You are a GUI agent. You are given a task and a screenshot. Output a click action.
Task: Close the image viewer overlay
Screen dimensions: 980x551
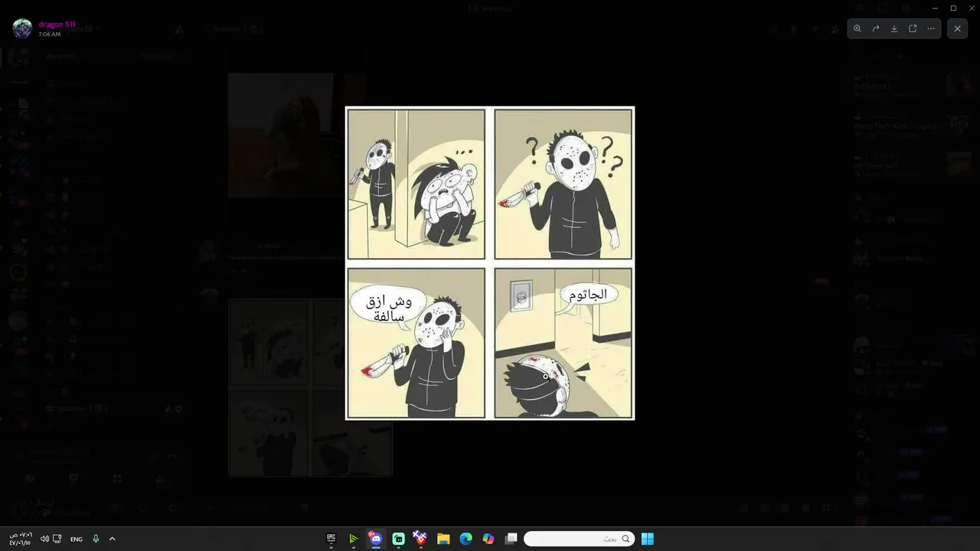(957, 28)
